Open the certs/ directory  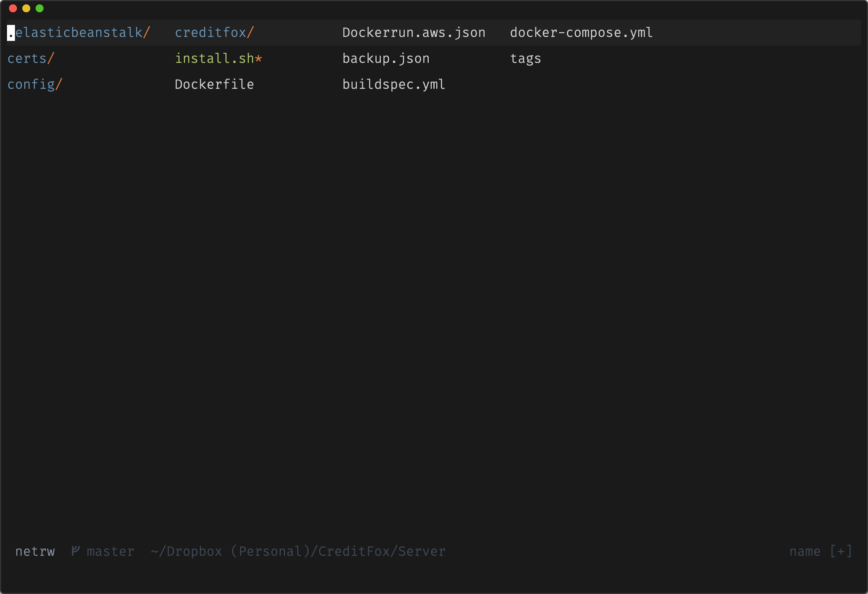(31, 58)
